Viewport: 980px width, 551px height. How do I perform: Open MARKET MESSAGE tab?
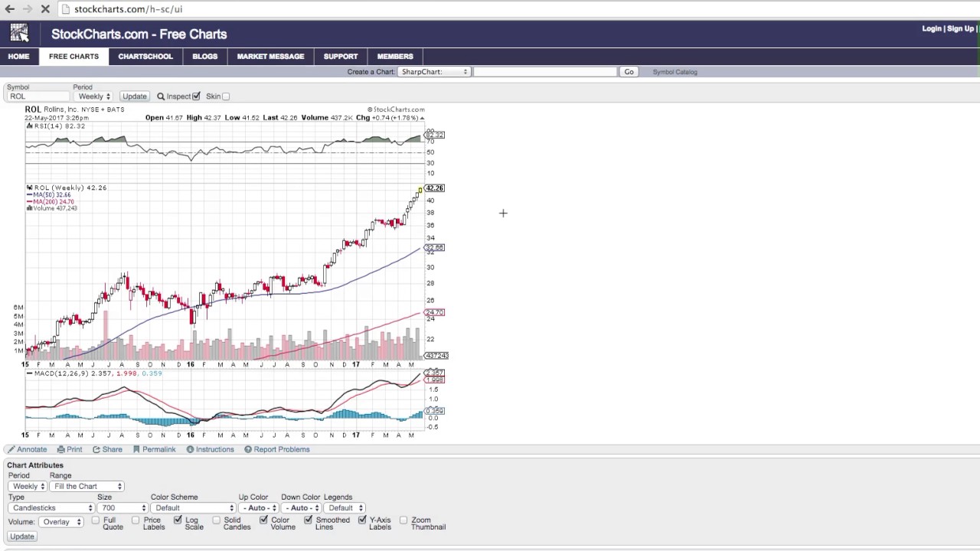coord(270,57)
